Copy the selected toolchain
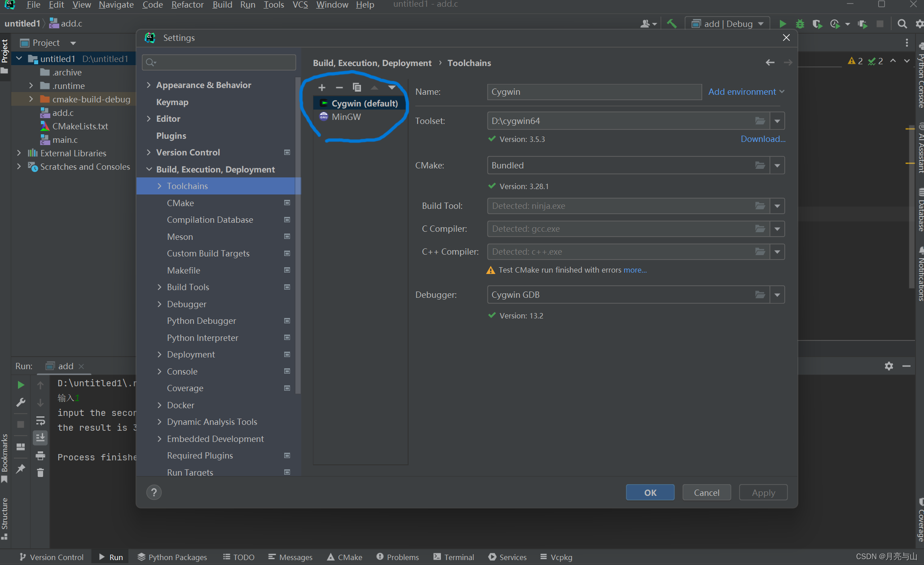Image resolution: width=924 pixels, height=565 pixels. coord(356,88)
